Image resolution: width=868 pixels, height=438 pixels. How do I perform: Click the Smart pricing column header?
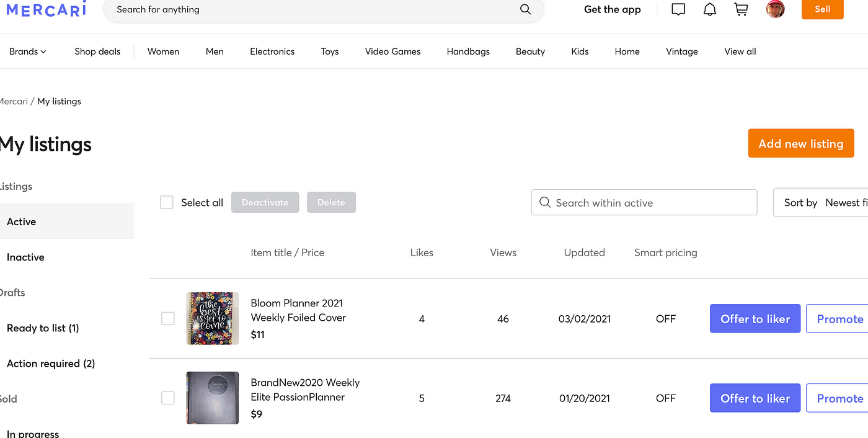tap(666, 253)
